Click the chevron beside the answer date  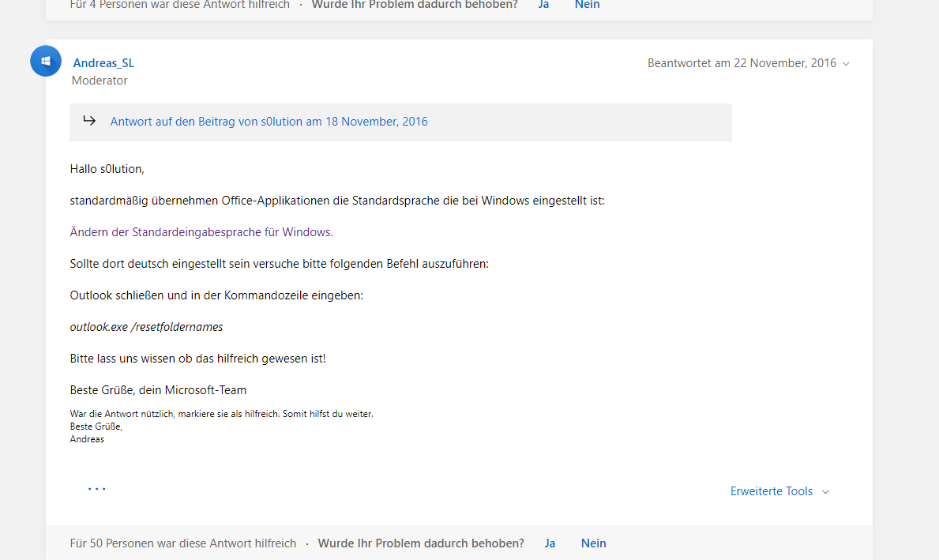point(846,63)
